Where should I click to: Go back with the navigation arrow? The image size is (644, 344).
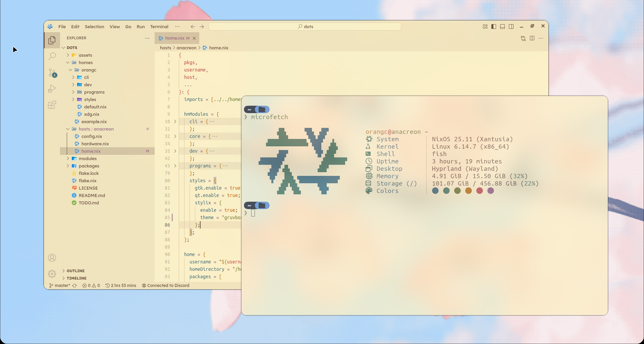click(193, 27)
